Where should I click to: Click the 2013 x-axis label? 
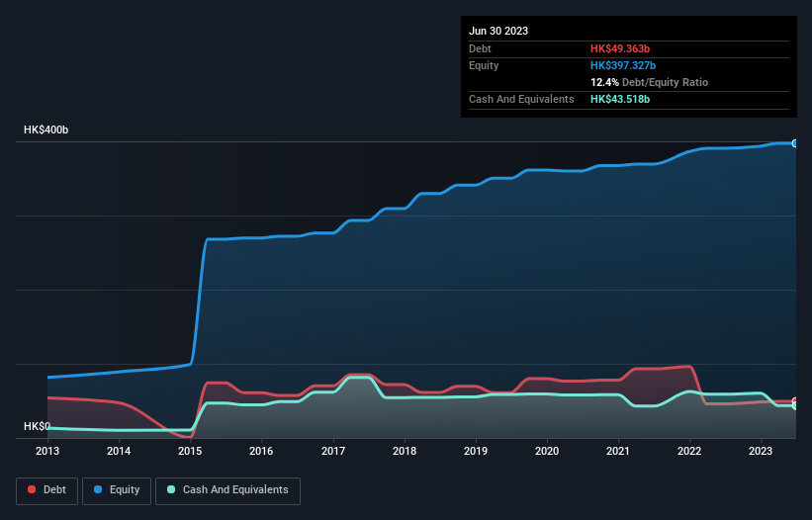click(47, 451)
